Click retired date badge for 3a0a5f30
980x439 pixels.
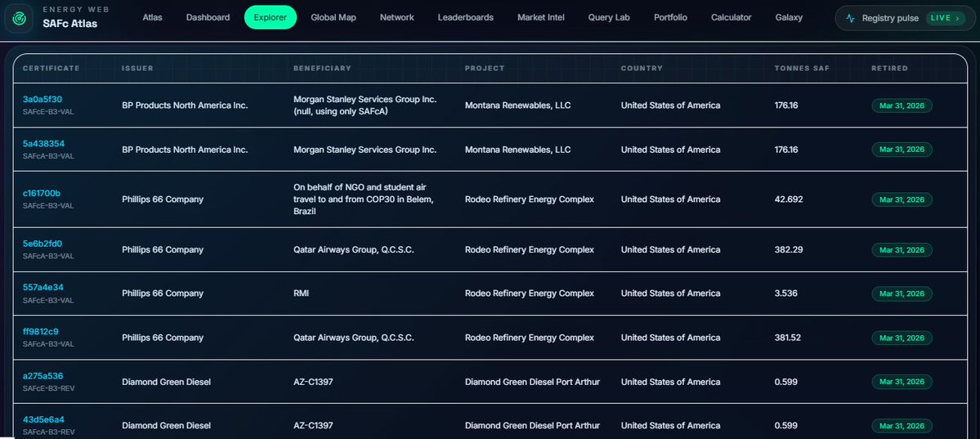click(902, 105)
